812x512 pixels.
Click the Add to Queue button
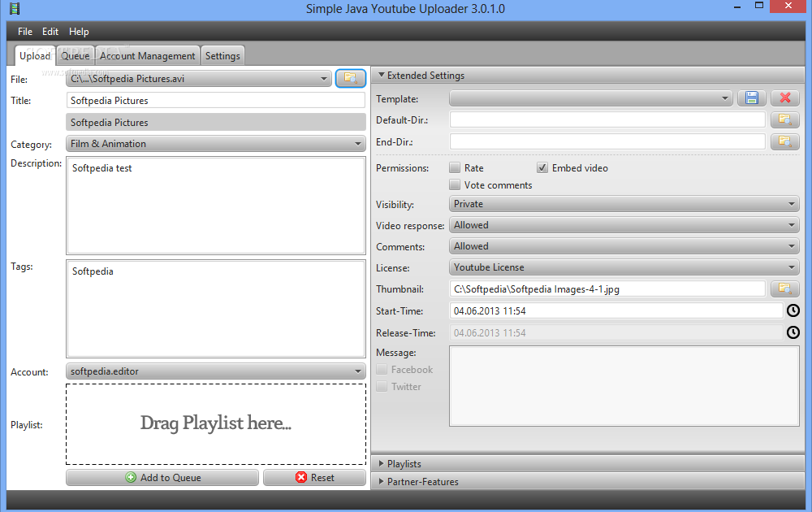tap(162, 477)
